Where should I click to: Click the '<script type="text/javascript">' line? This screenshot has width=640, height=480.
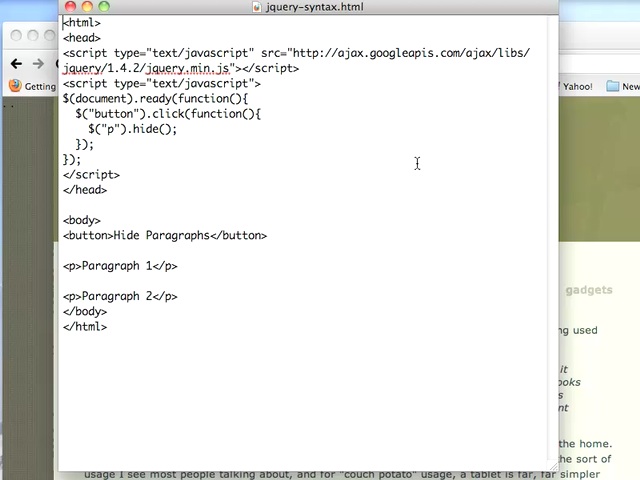click(x=162, y=84)
